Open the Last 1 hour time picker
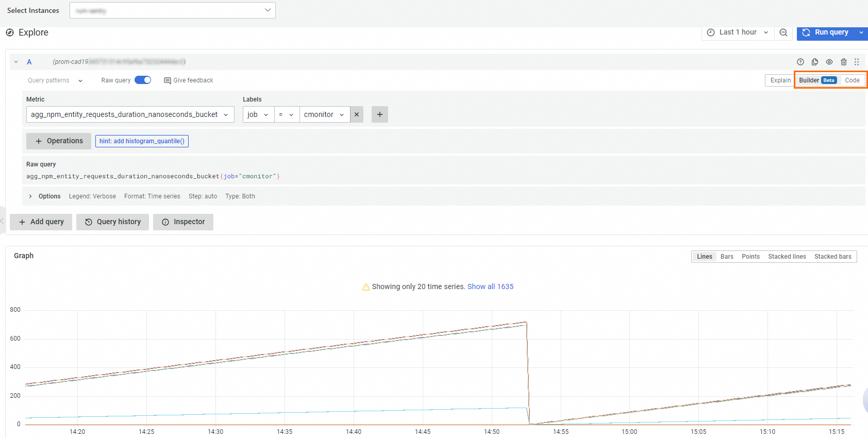 pos(738,32)
